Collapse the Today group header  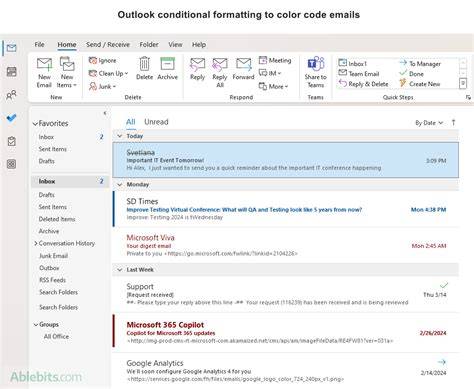click(x=120, y=136)
